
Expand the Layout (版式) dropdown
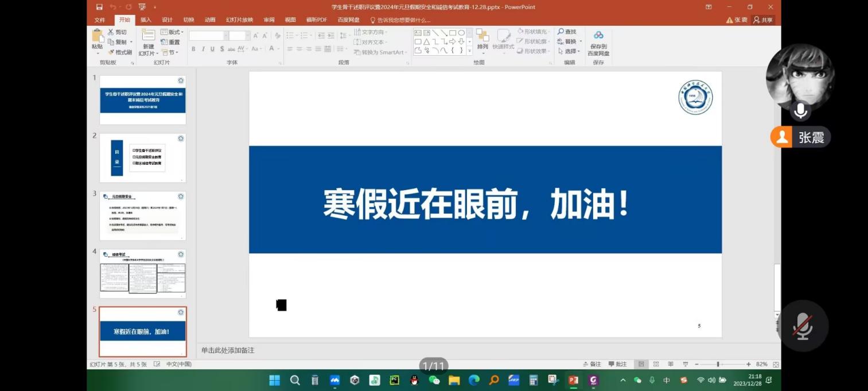click(171, 32)
